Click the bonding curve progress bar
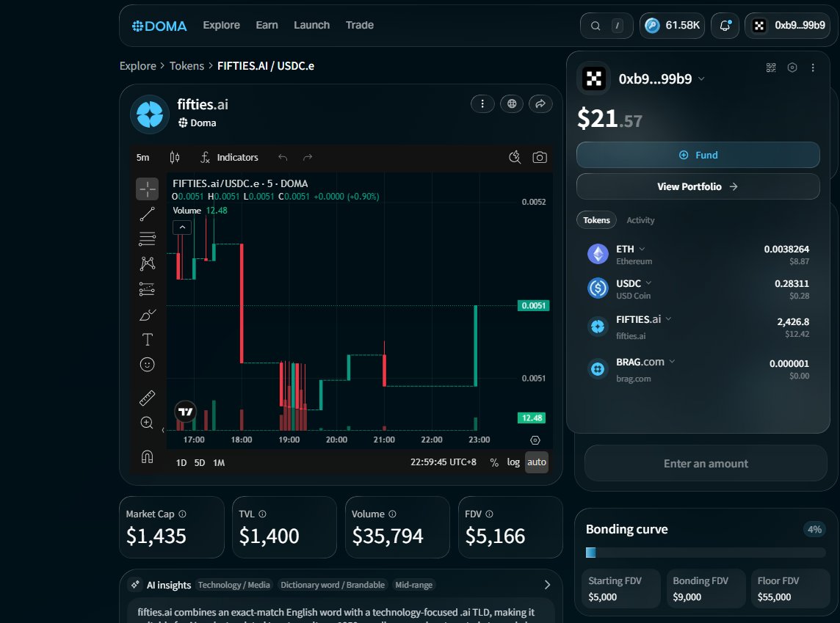 click(706, 553)
